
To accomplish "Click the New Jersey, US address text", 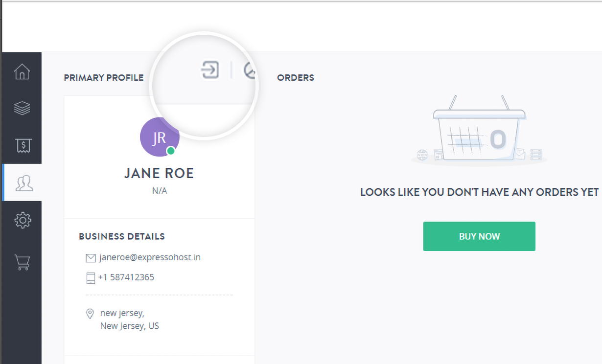I will tap(129, 326).
